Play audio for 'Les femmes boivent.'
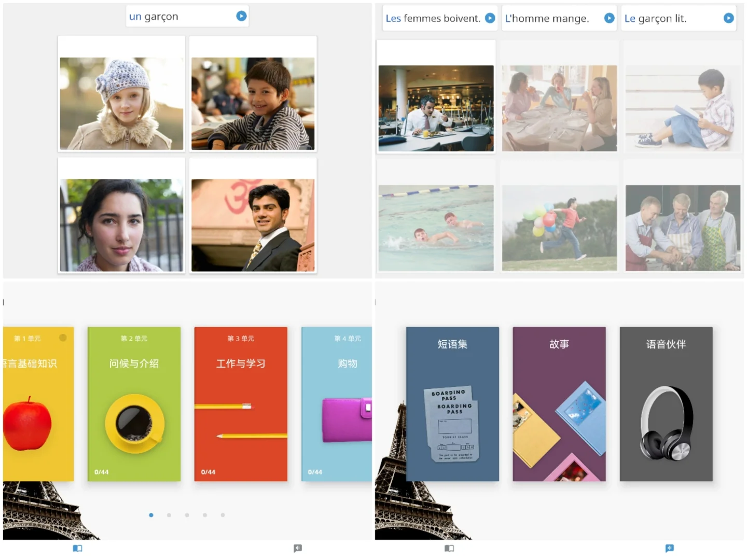This screenshot has height=560, width=747. pos(490,18)
